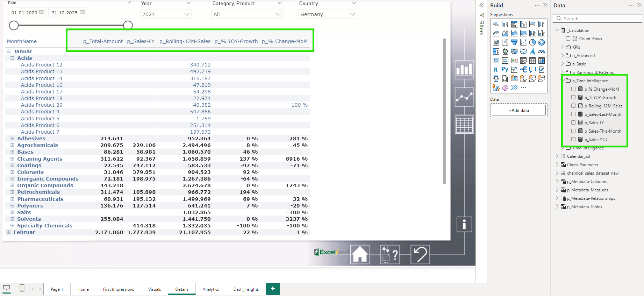Image resolution: width=644 pixels, height=296 pixels.
Task: Select the donut chart visual icon
Action: [541, 42]
